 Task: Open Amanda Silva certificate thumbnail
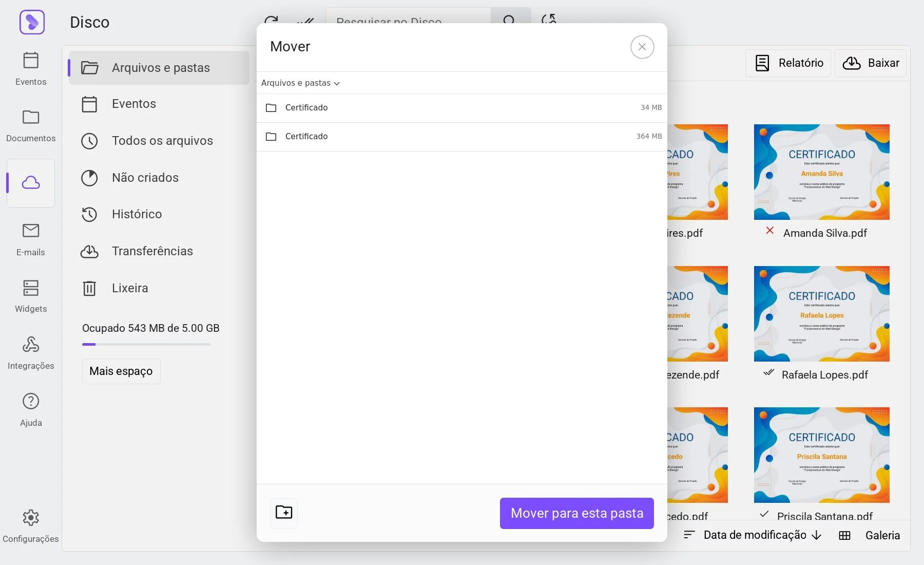pyautogui.click(x=821, y=172)
